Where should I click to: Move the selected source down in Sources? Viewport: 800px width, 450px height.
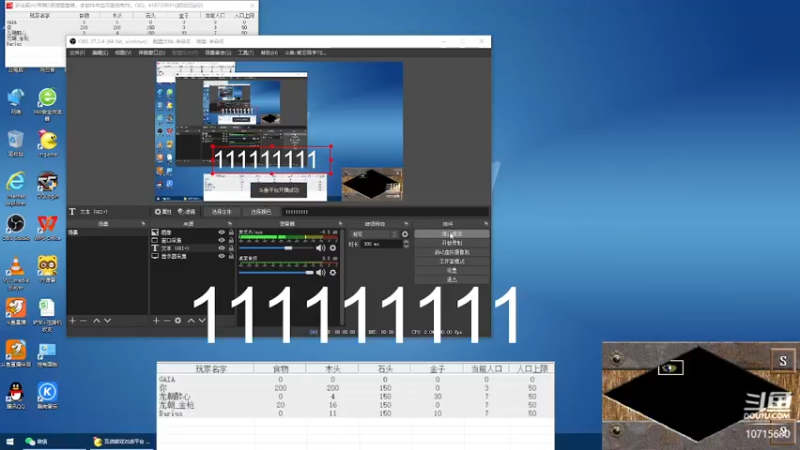(202, 320)
